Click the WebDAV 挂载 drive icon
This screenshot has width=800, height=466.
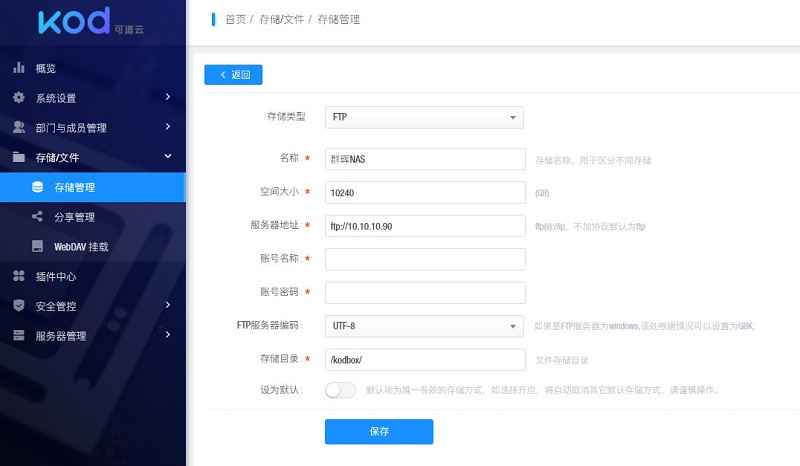[37, 246]
